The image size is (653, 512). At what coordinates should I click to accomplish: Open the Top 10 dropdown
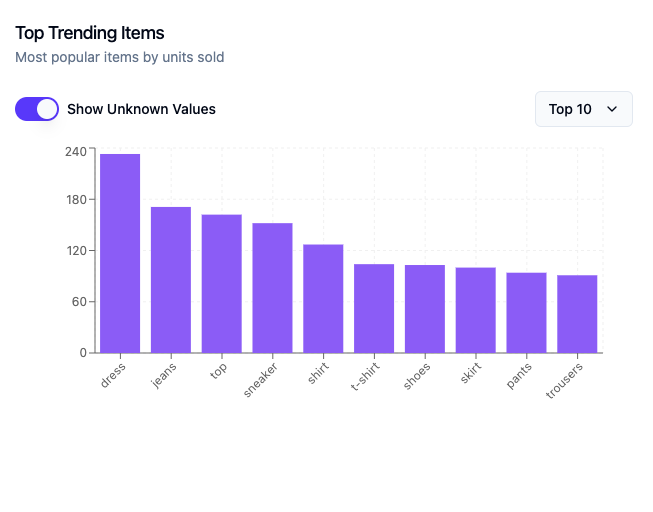(x=583, y=109)
